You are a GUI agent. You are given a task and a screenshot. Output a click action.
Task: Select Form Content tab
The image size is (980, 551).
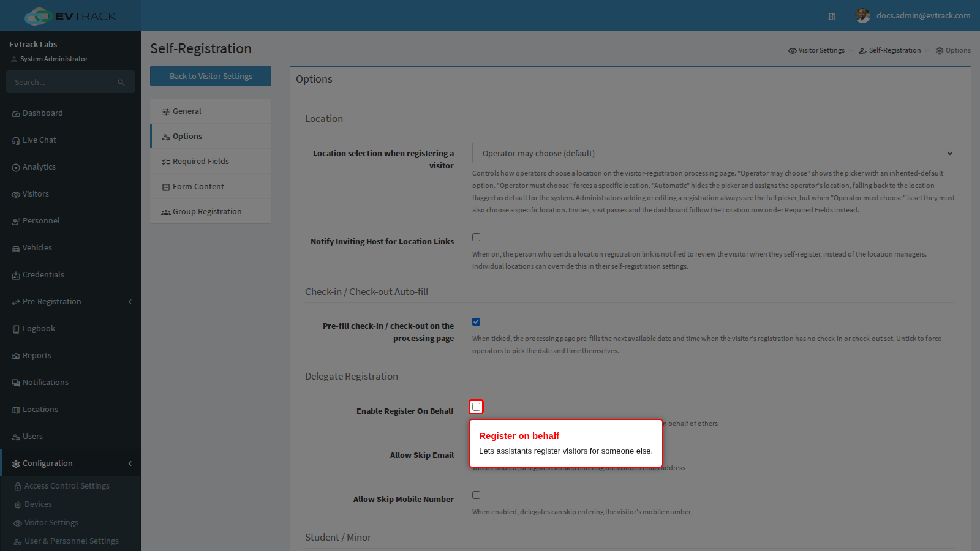(211, 187)
